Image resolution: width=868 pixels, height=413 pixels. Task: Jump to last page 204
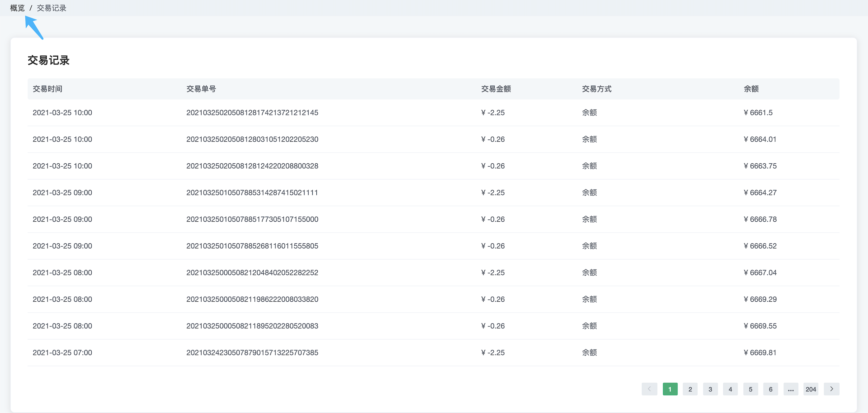click(811, 389)
